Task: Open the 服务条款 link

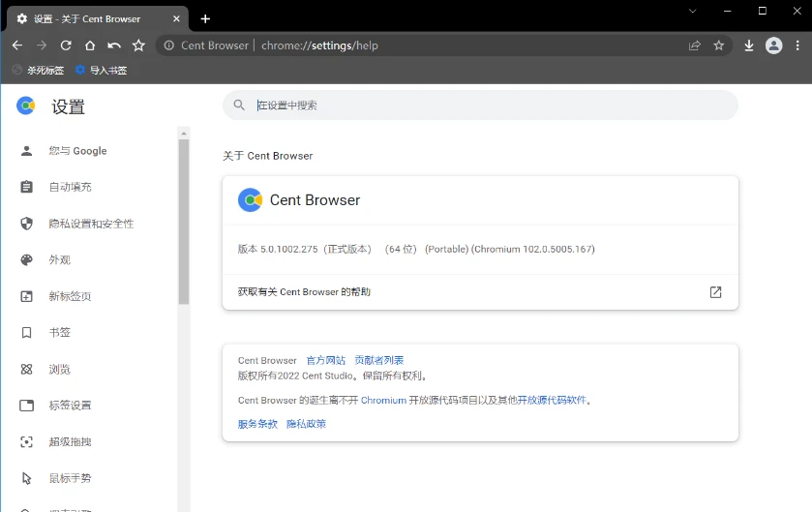Action: 257,424
